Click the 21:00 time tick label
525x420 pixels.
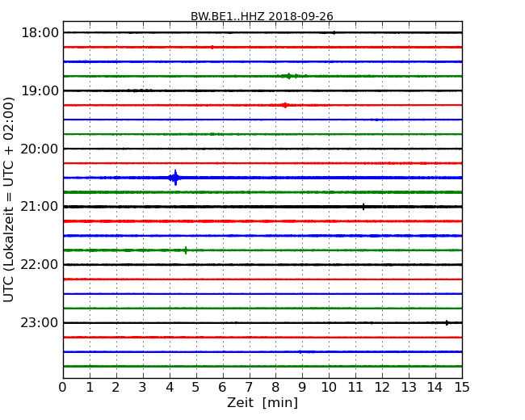pyautogui.click(x=40, y=207)
